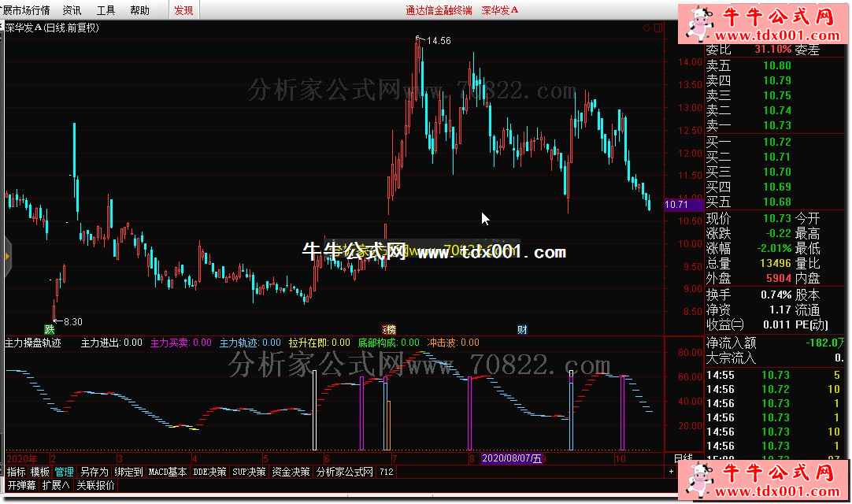Click the 外盘 value 5904
The height and width of the screenshot is (504, 852).
pos(779,278)
